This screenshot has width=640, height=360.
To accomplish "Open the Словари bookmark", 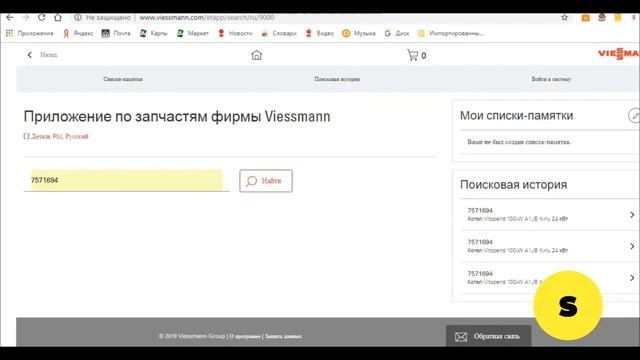I will (279, 33).
